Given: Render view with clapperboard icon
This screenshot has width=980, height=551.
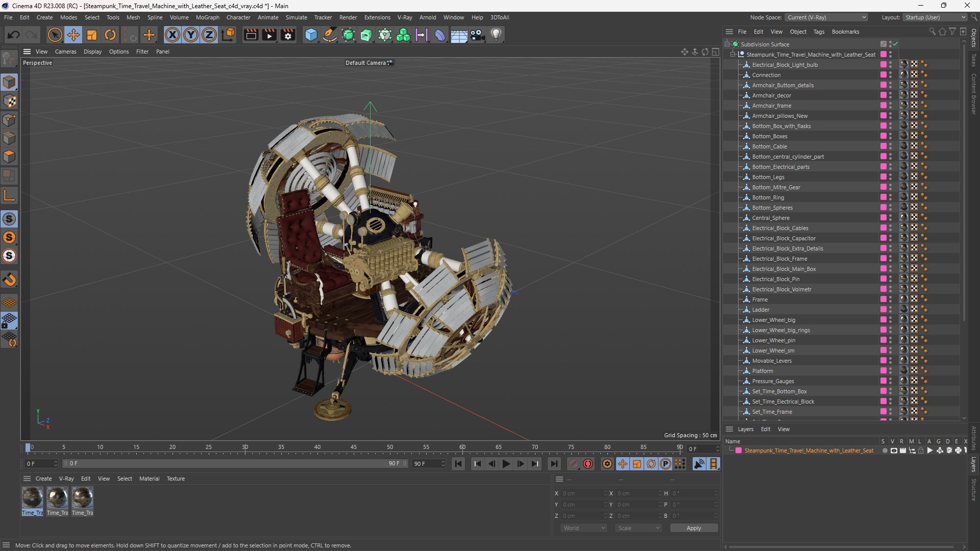Looking at the screenshot, I should click(x=251, y=35).
